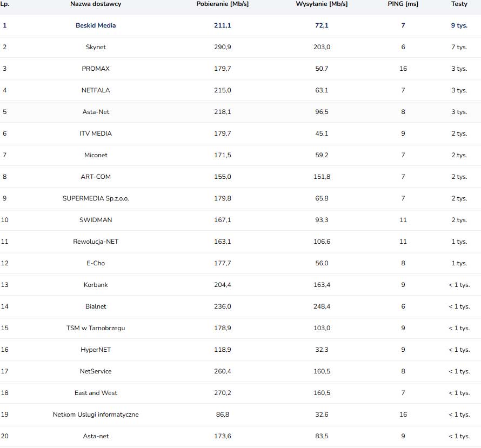Open the Beskid Media provider link
Image resolution: width=481 pixels, height=448 pixels.
point(96,25)
